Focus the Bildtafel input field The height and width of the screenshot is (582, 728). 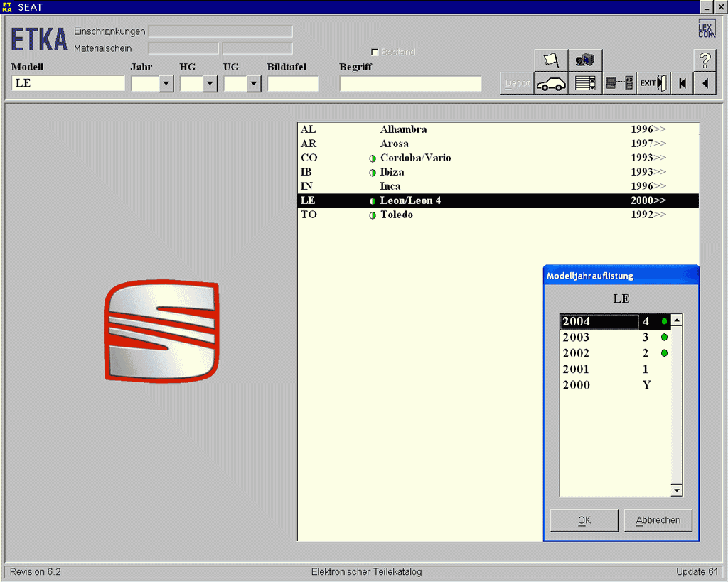coord(293,84)
